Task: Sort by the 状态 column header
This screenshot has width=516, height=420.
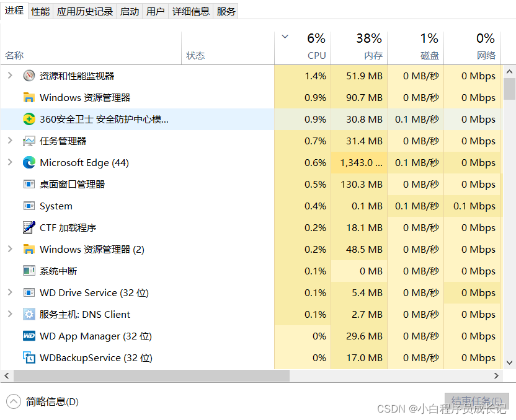Action: click(228, 48)
